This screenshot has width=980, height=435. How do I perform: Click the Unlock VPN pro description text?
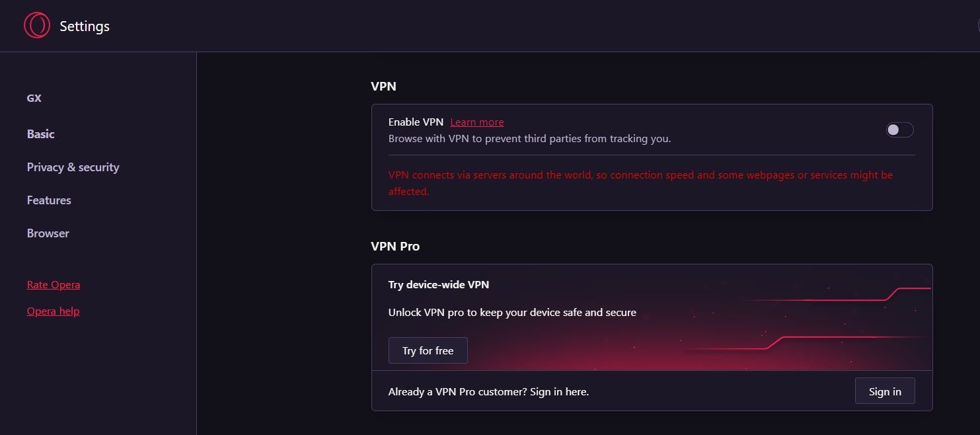(x=512, y=313)
